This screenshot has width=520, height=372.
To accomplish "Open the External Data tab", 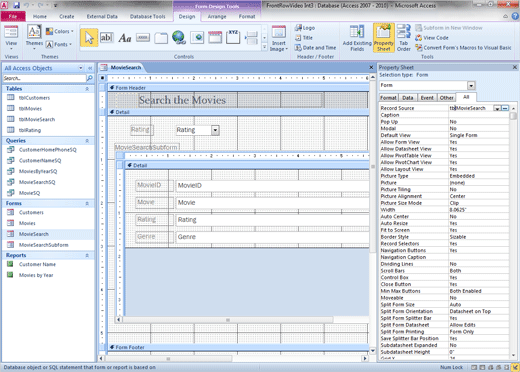I will coord(102,16).
